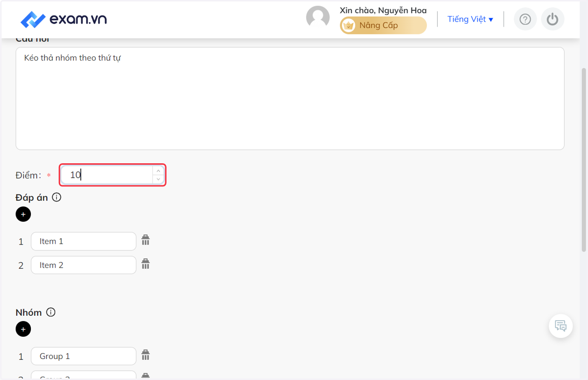588x380 pixels.
Task: Open the chat support widget
Action: [x=561, y=326]
